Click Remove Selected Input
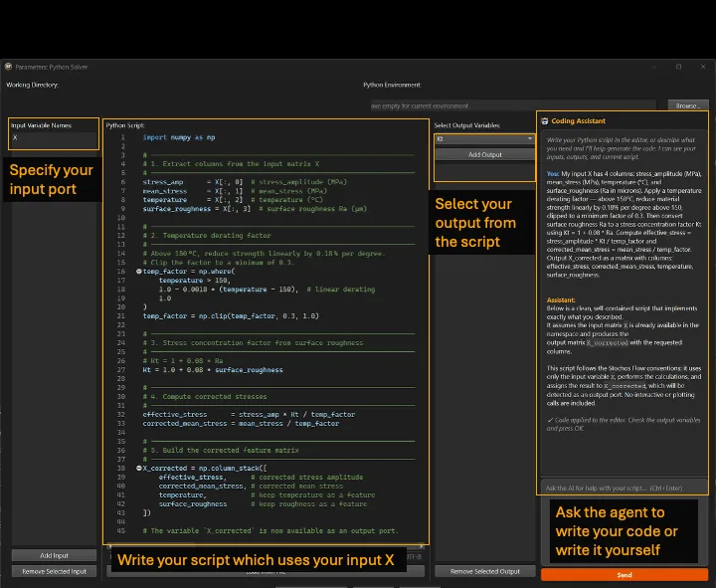The height and width of the screenshot is (588, 716). [x=54, y=571]
